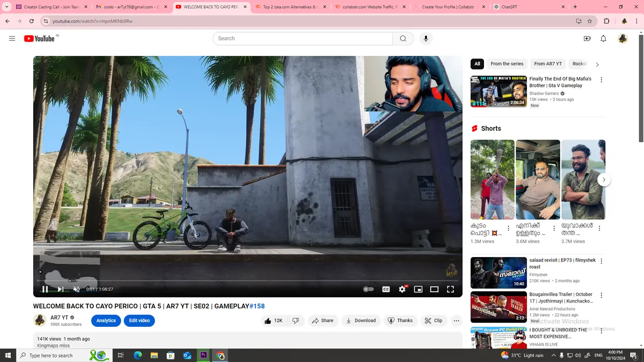
Task: Open the 1.3M views Short
Action: coord(492,179)
